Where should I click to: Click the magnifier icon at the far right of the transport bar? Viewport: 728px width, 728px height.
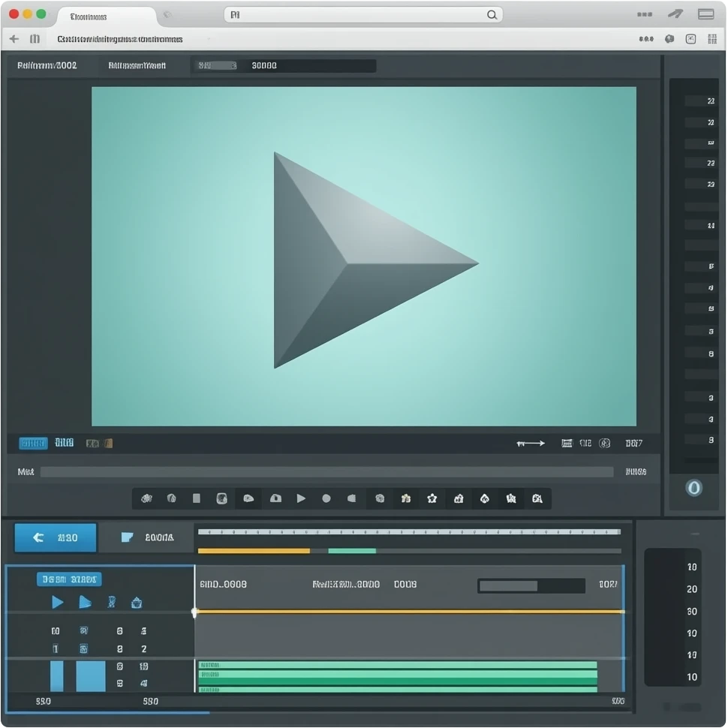(538, 498)
